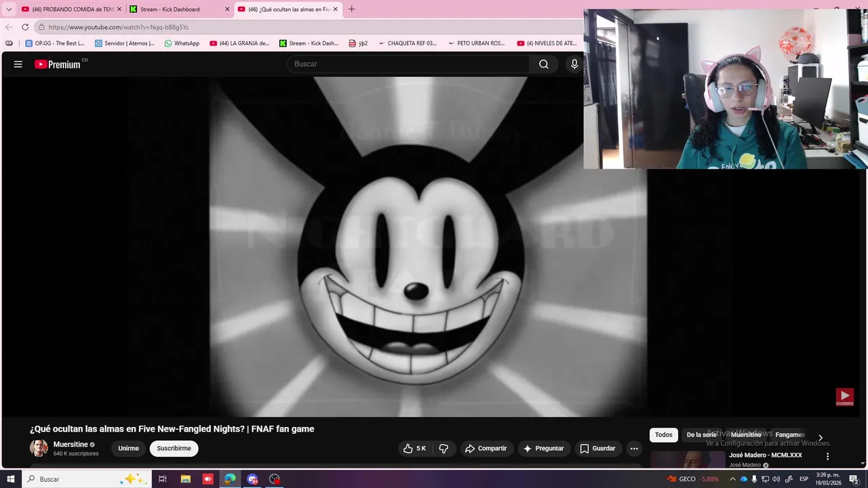Open the OneDrive cloud tray icon

coord(743,479)
